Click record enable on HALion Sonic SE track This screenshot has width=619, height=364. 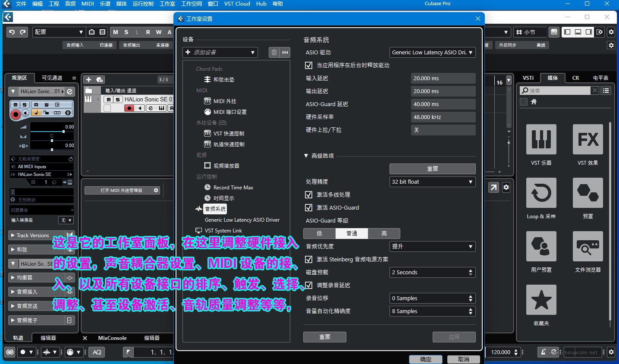point(129,108)
